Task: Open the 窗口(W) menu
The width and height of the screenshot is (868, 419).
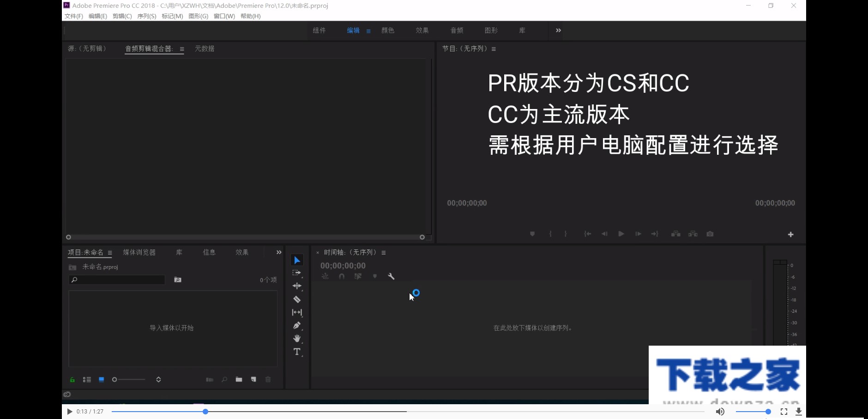Action: 224,16
